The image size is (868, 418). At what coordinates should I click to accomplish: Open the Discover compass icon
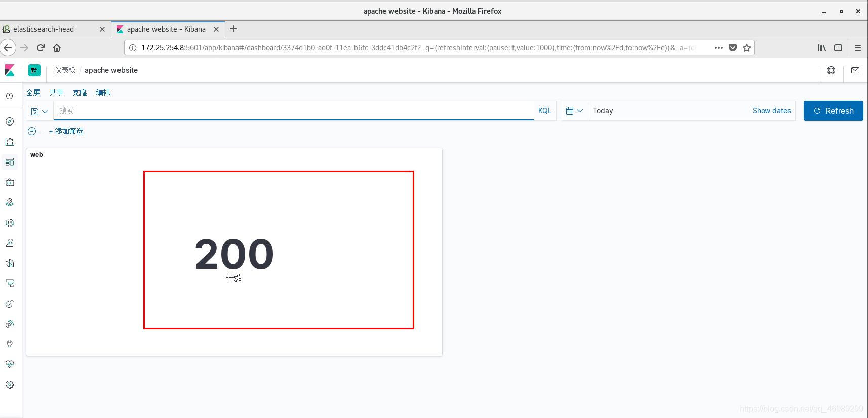coord(10,121)
